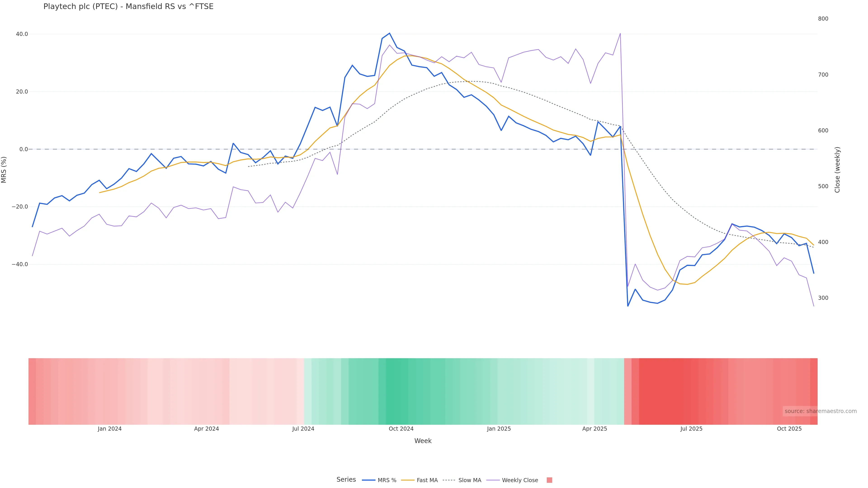868x488 pixels.
Task: Hide the Weekly Close series via its label
Action: pyautogui.click(x=520, y=480)
